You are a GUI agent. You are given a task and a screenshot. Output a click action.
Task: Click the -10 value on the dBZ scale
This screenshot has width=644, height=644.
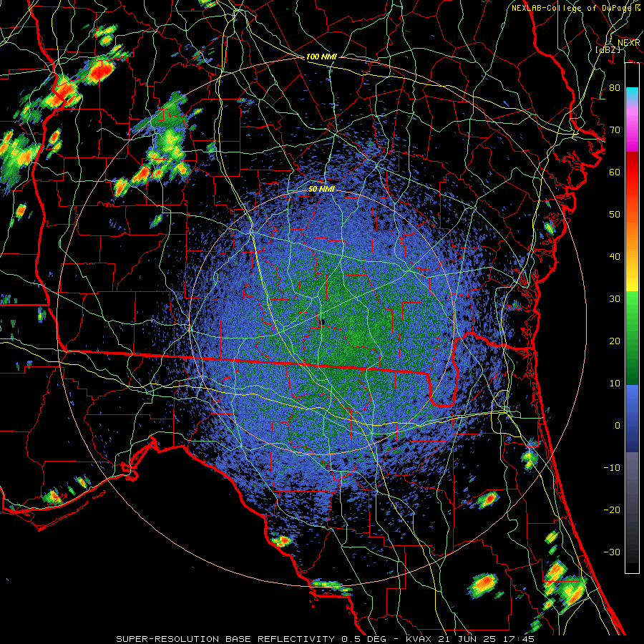(612, 468)
